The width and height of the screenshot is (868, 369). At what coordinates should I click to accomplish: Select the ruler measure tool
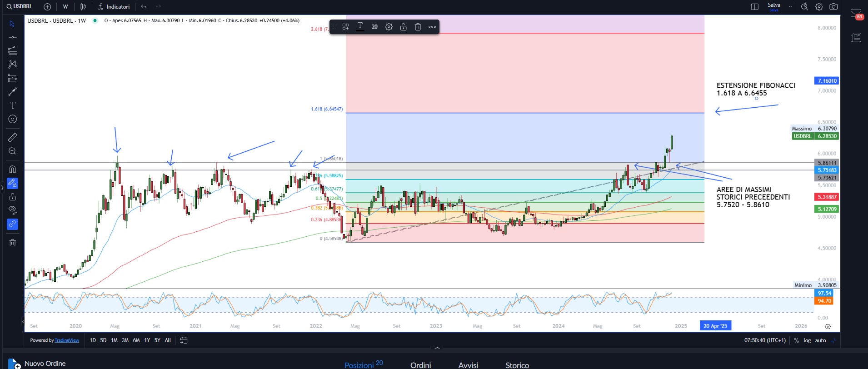13,137
